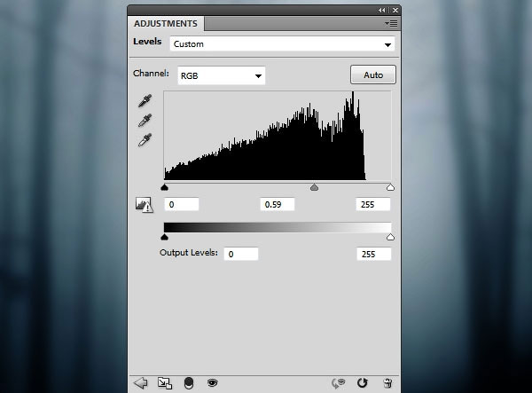Click the histogram recalculate warning icon
The height and width of the screenshot is (393, 532).
pos(145,205)
